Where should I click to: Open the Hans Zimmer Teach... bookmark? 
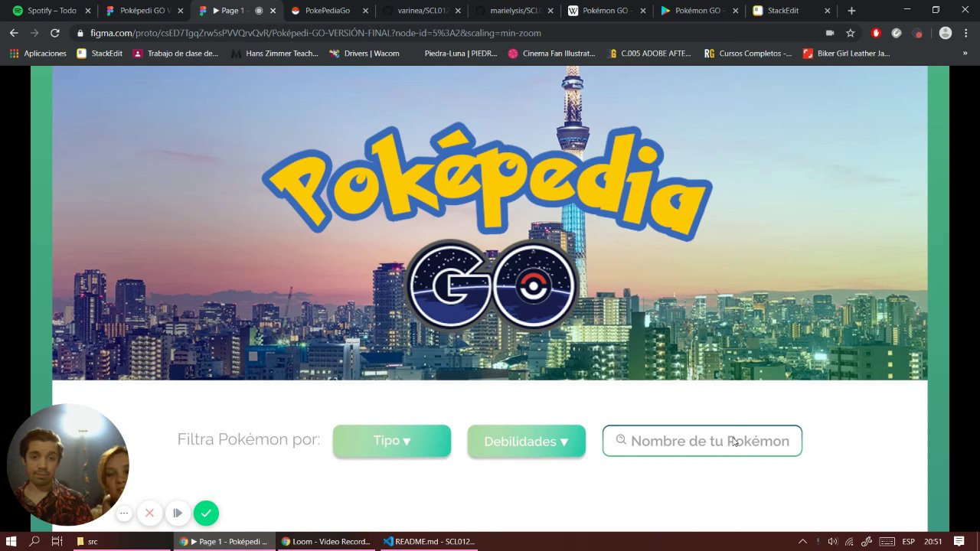point(274,54)
